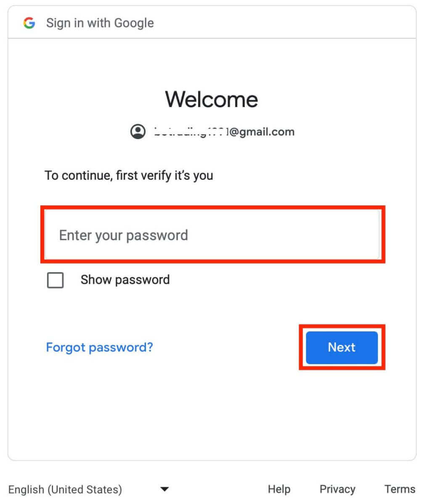Click the verify it's you instruction text
Image resolution: width=423 pixels, height=504 pixels.
pos(129,175)
